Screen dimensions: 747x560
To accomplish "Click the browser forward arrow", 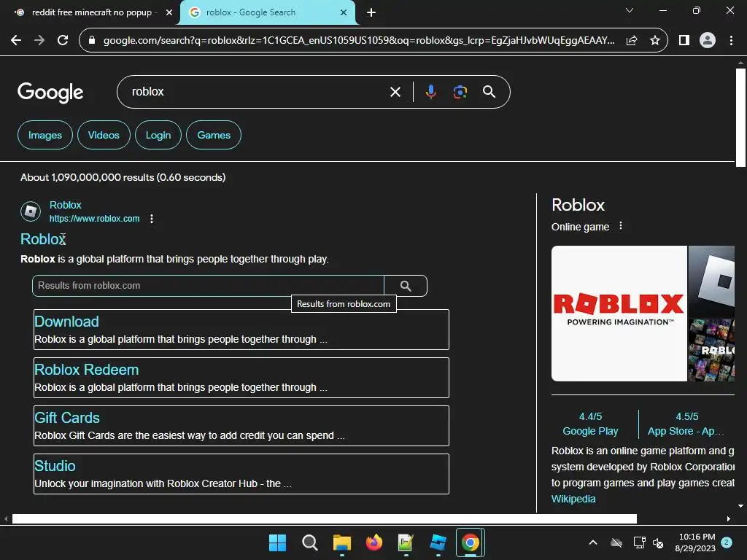I will (39, 41).
